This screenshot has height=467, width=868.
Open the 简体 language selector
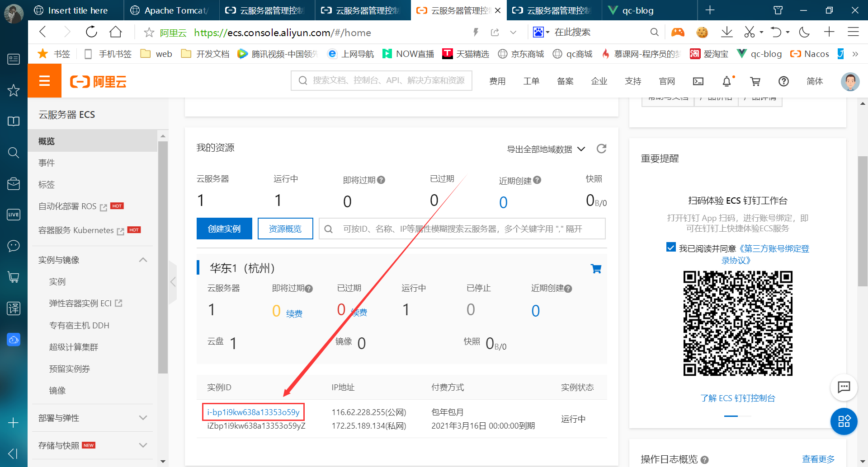tap(815, 81)
